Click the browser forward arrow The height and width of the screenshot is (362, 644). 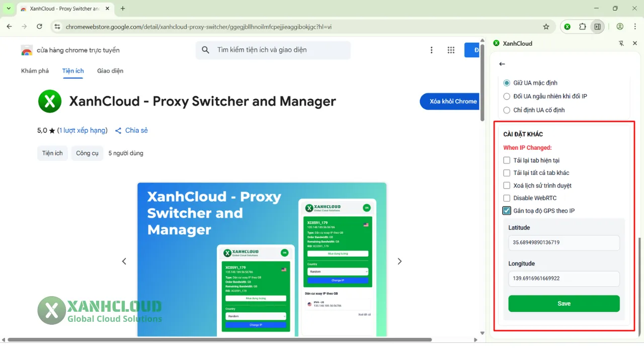coord(24,27)
